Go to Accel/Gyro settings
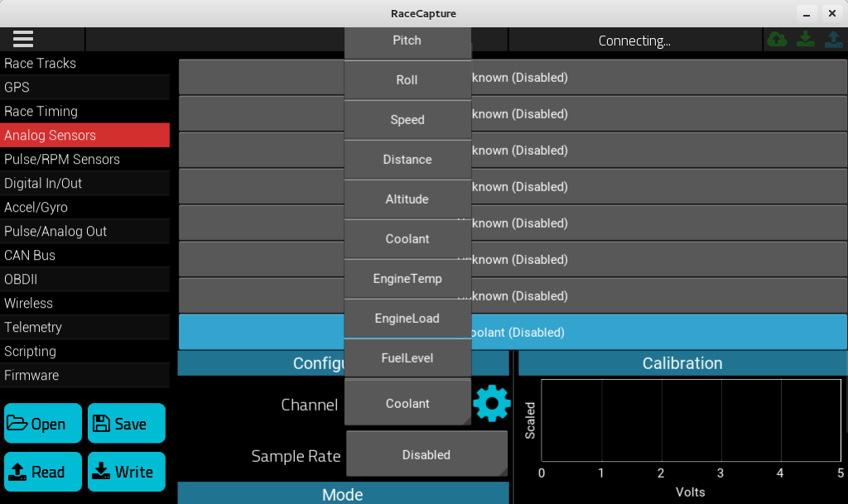The height and width of the screenshot is (504, 848). (x=85, y=207)
